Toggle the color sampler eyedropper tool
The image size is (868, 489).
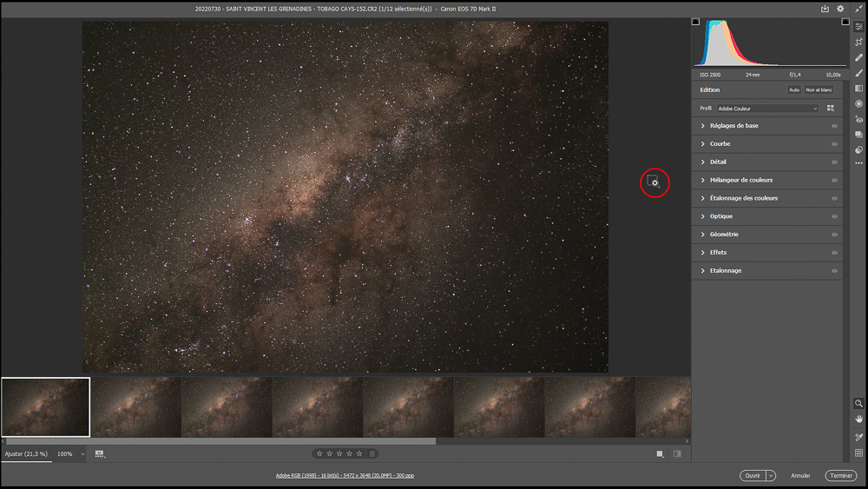858,437
